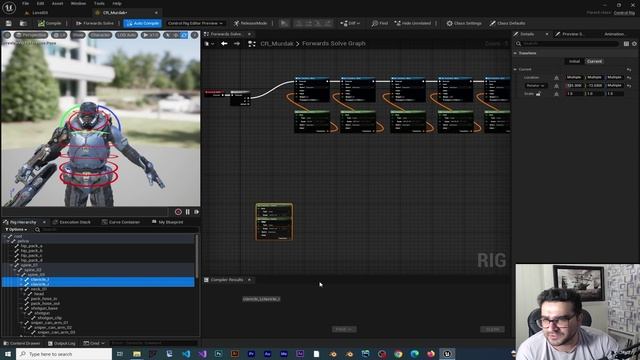The height and width of the screenshot is (360, 640).
Task: Toggle the Scale ratio lock icon
Action: point(538,93)
